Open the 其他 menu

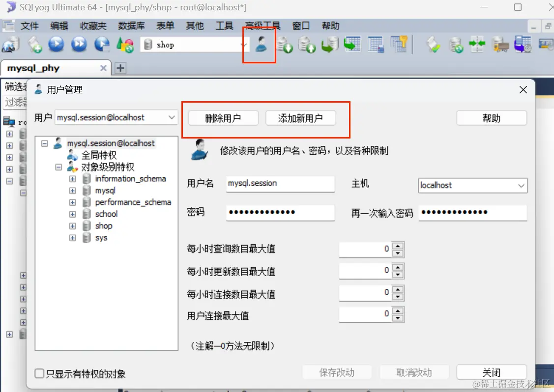(x=195, y=26)
